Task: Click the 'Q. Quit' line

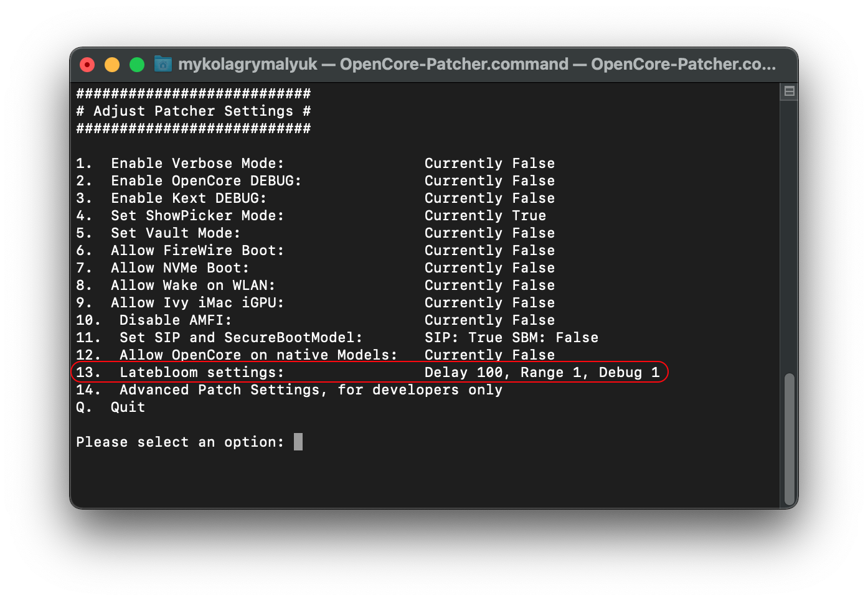Action: (110, 408)
